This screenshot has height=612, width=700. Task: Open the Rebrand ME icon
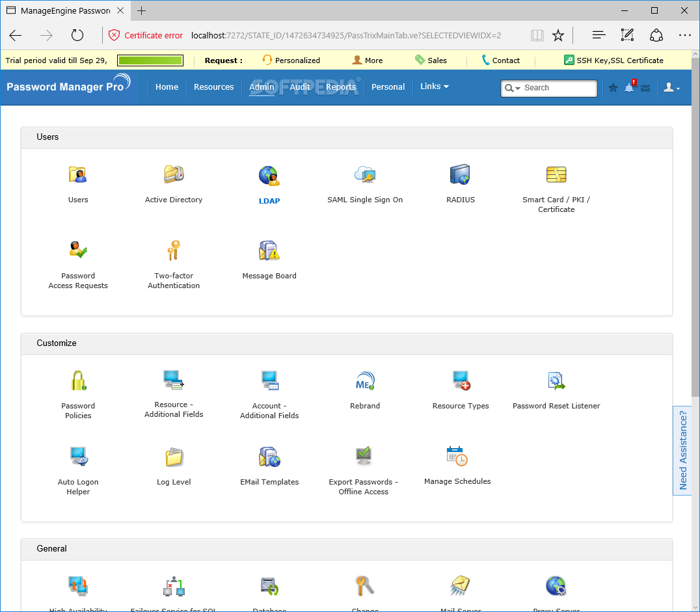365,380
